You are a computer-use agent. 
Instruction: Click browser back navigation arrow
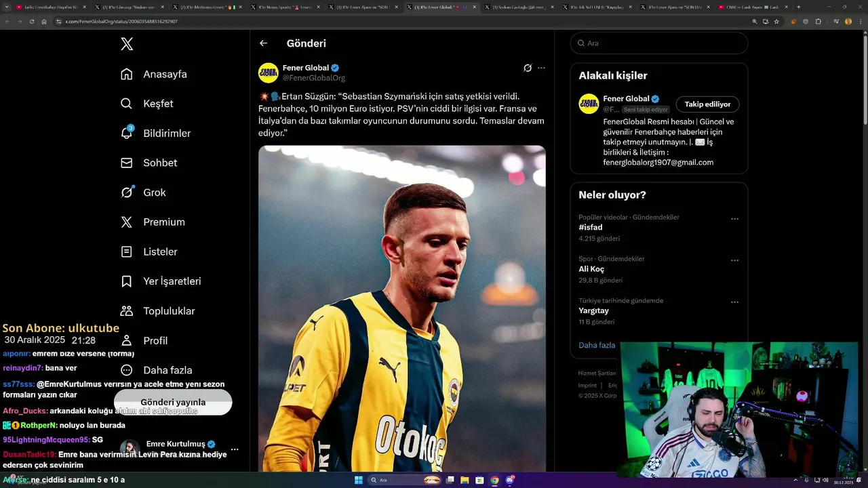point(7,22)
